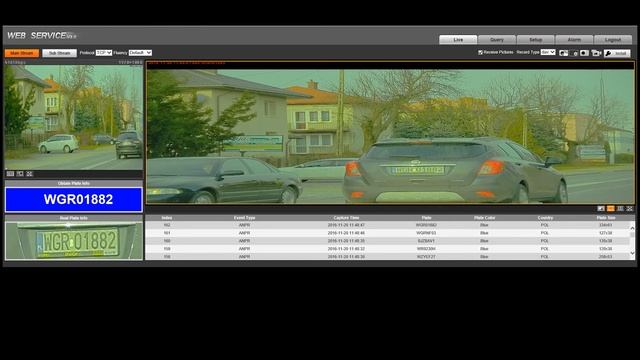Click the Index column header

(167, 218)
